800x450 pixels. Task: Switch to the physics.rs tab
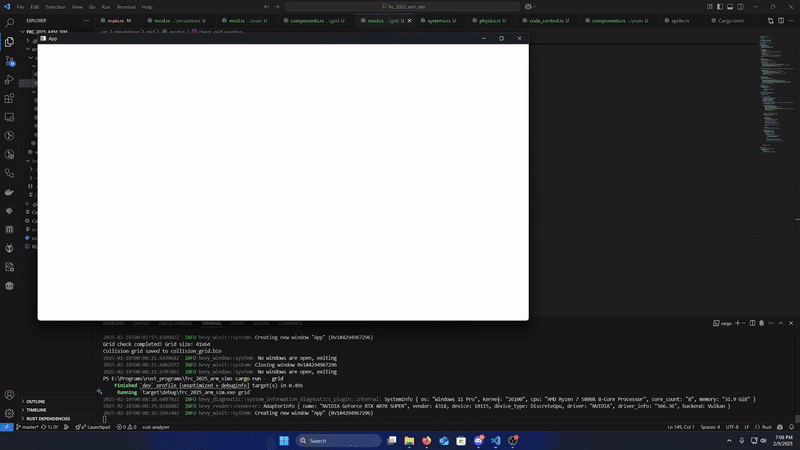(x=492, y=21)
